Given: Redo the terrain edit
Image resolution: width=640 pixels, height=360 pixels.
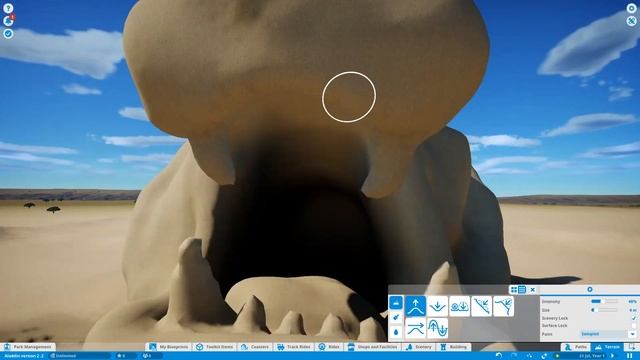Looking at the screenshot, I should pos(514,356).
